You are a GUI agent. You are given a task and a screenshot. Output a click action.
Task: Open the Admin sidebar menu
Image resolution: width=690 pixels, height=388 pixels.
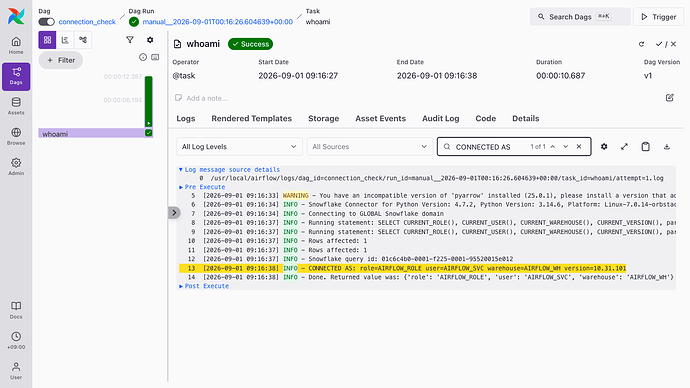[16, 167]
